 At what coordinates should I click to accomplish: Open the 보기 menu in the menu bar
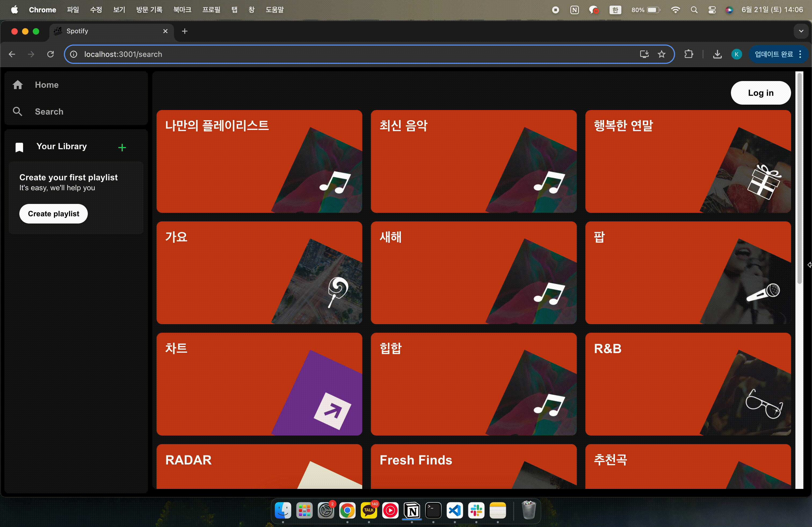[x=119, y=10]
